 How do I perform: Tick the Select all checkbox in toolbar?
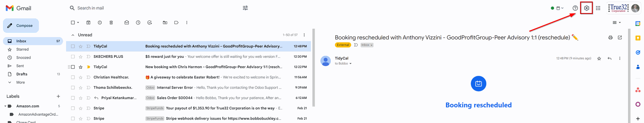tap(73, 22)
